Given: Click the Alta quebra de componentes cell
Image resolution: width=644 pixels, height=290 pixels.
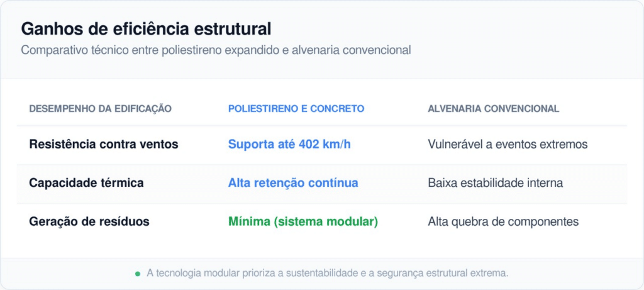Looking at the screenshot, I should pos(503,222).
